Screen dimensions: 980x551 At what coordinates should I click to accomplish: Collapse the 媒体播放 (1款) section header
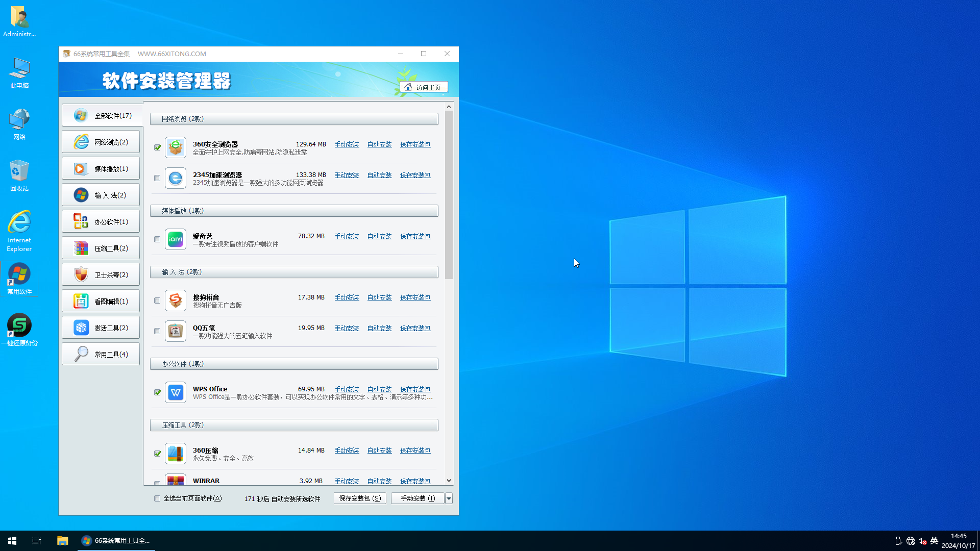point(294,211)
